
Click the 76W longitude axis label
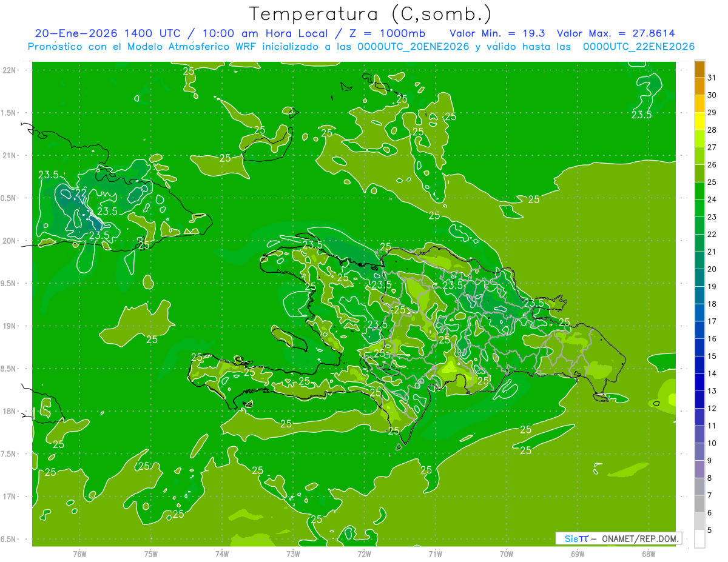(79, 554)
